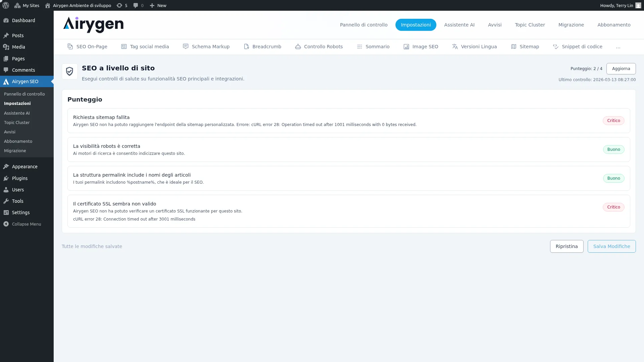Image resolution: width=644 pixels, height=362 pixels.
Task: Click the Snippet di codice icon
Action: 556,47
